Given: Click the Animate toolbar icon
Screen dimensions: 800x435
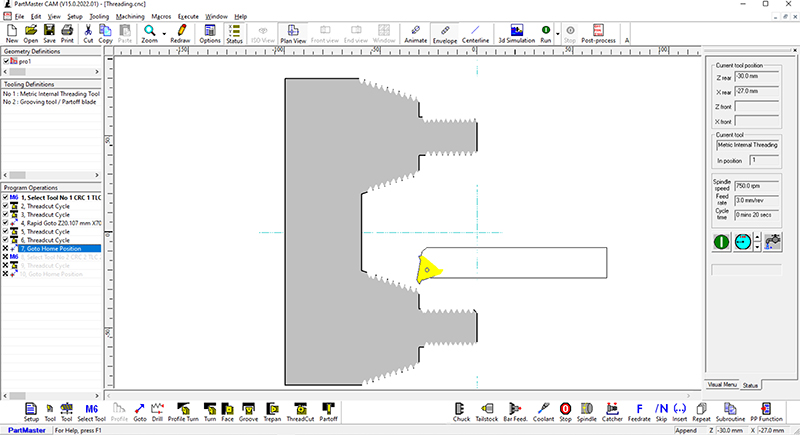Looking at the screenshot, I should [415, 35].
